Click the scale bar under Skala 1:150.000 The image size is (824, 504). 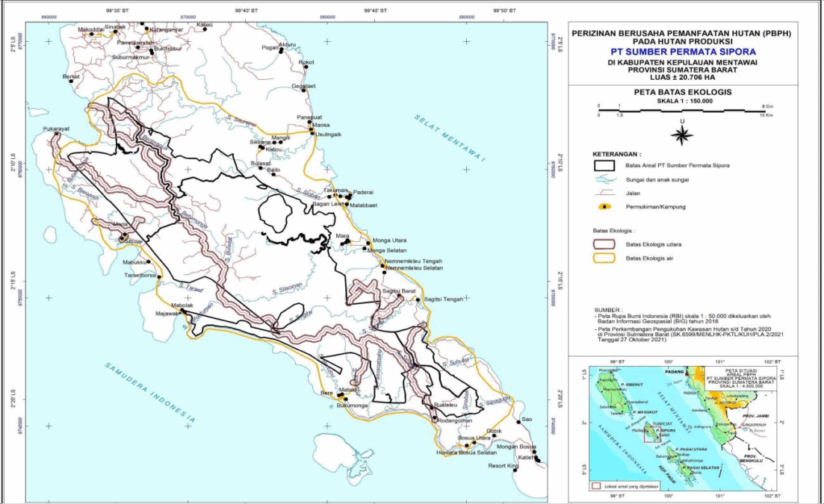pyautogui.click(x=680, y=110)
